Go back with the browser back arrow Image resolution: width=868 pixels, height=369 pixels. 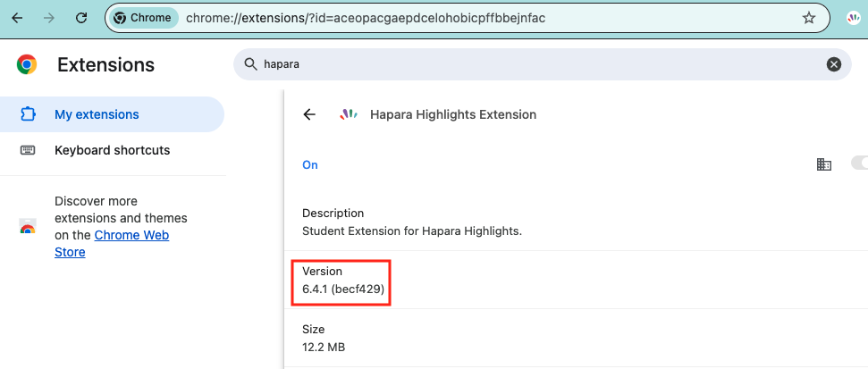(17, 18)
